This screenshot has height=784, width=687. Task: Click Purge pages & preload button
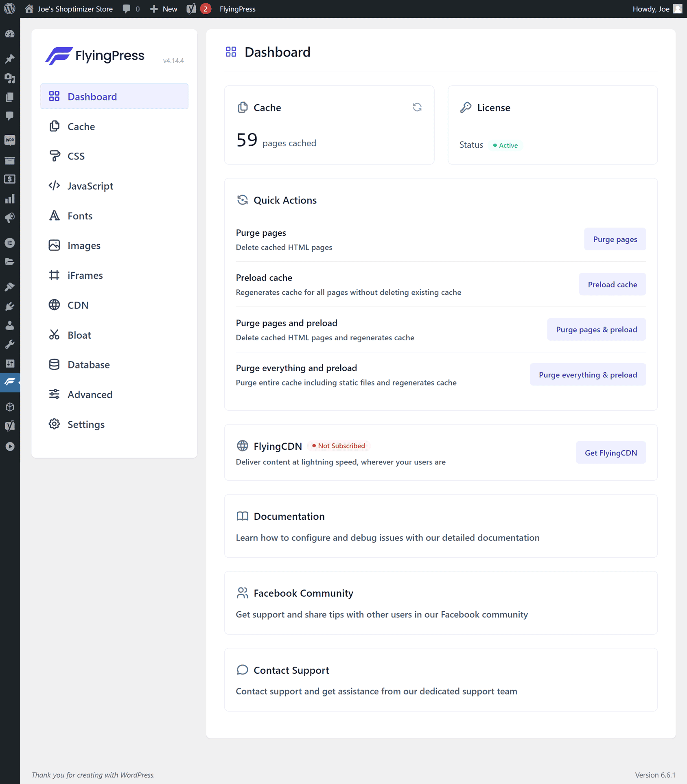pos(596,330)
